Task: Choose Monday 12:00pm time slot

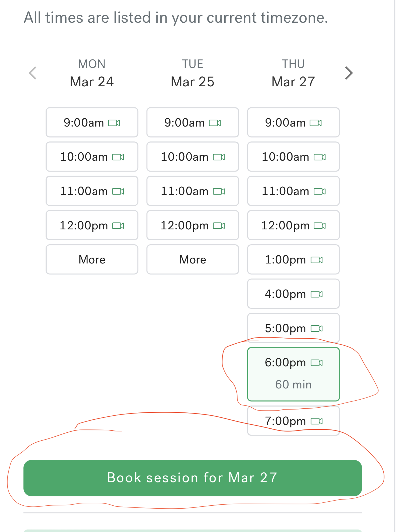Action: [92, 225]
